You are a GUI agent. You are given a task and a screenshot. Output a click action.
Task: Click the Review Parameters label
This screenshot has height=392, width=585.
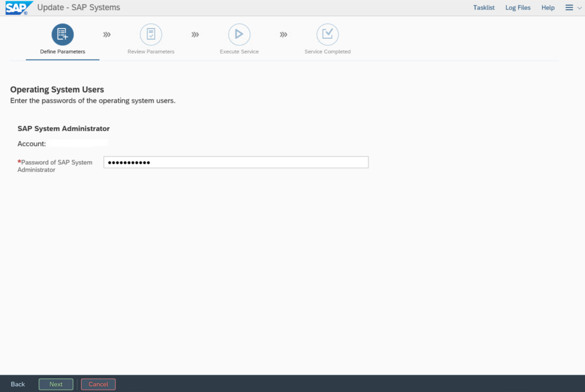tap(151, 51)
